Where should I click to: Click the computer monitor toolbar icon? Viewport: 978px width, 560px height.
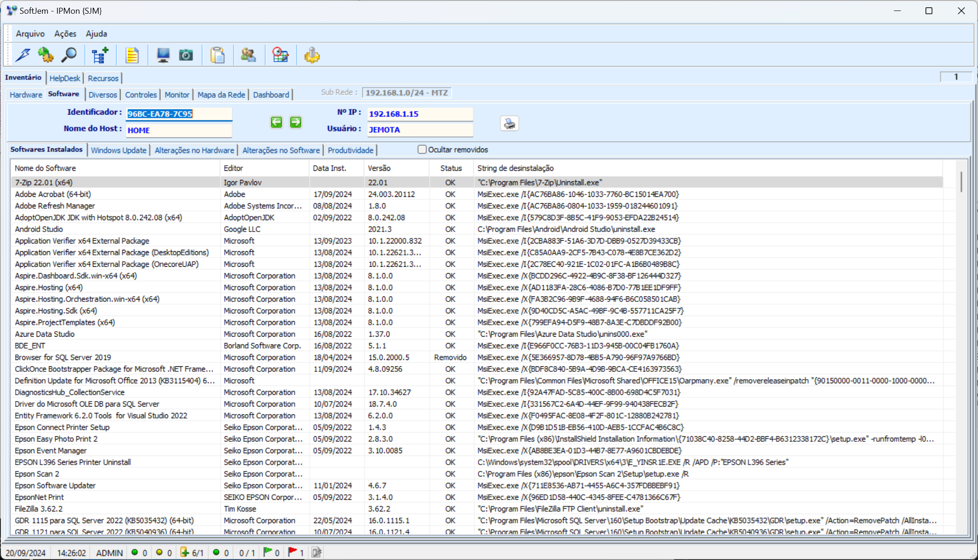(x=163, y=55)
